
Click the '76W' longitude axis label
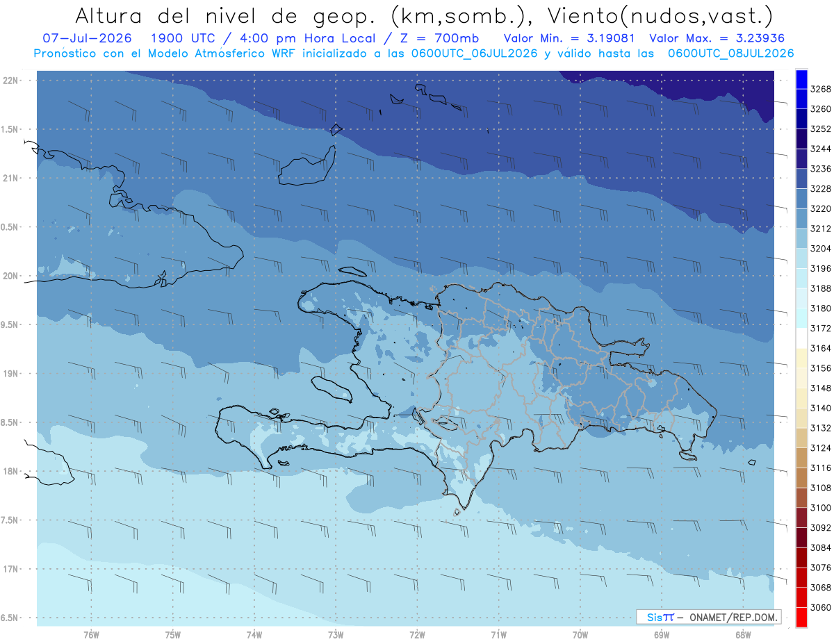[91, 634]
